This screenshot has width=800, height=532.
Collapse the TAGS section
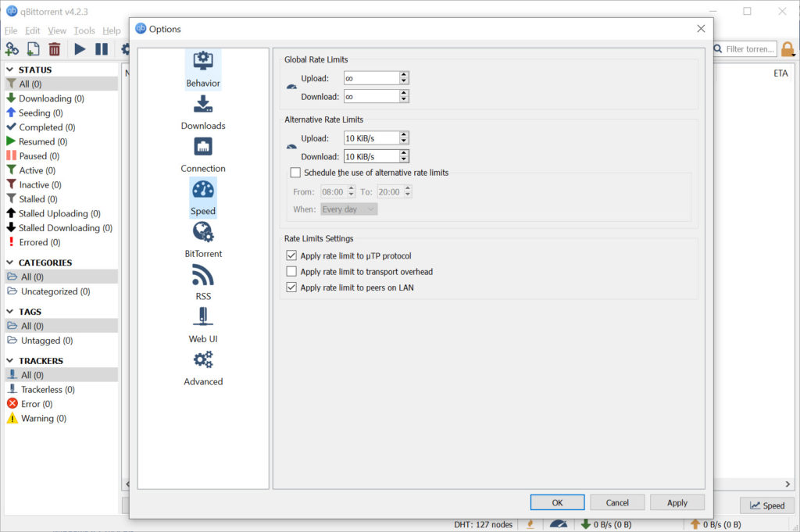tap(9, 311)
